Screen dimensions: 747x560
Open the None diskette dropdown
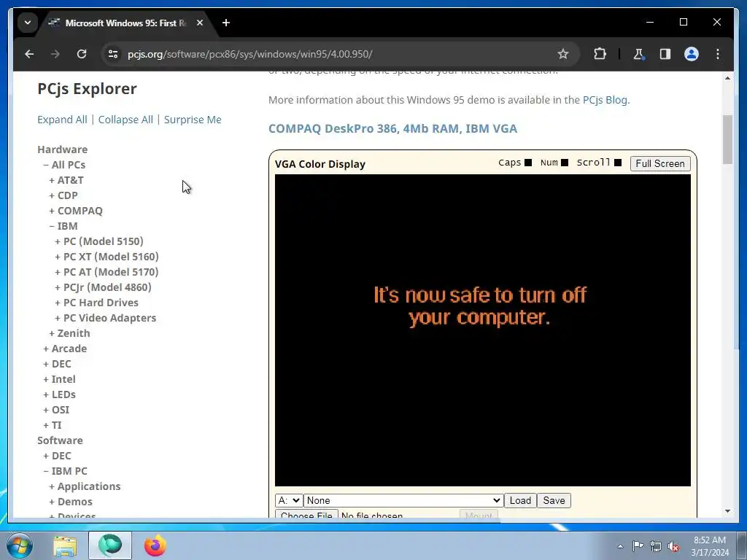[403, 500]
